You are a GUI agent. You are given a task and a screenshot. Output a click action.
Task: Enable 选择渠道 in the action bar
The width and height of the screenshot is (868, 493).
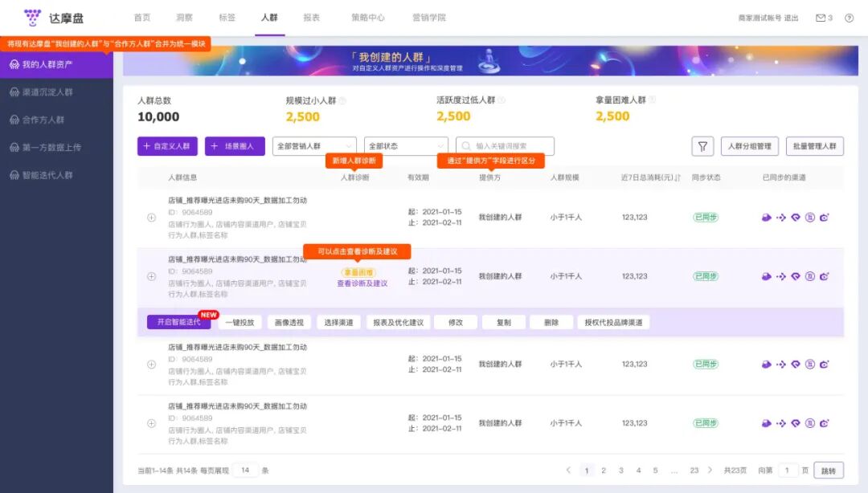[x=338, y=321]
